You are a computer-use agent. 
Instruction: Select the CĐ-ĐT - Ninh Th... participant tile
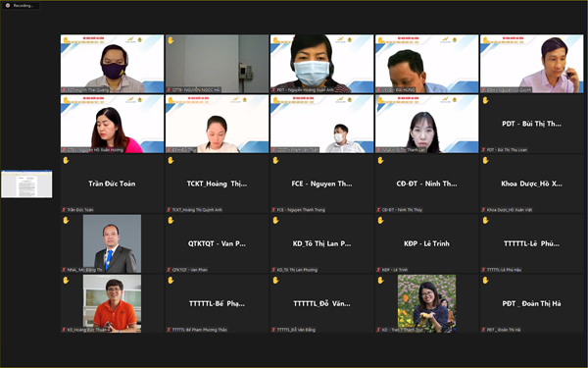(x=426, y=184)
